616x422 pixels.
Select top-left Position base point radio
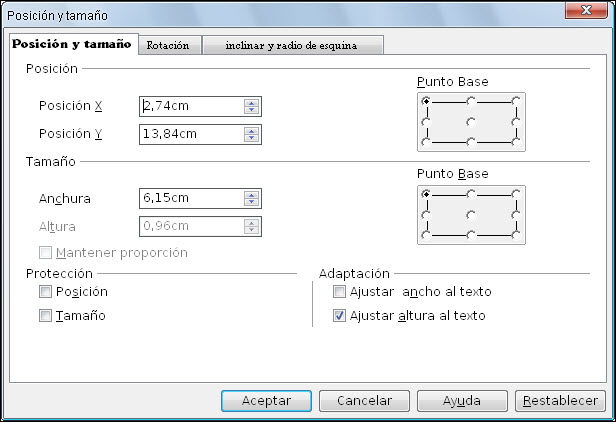coord(427,101)
